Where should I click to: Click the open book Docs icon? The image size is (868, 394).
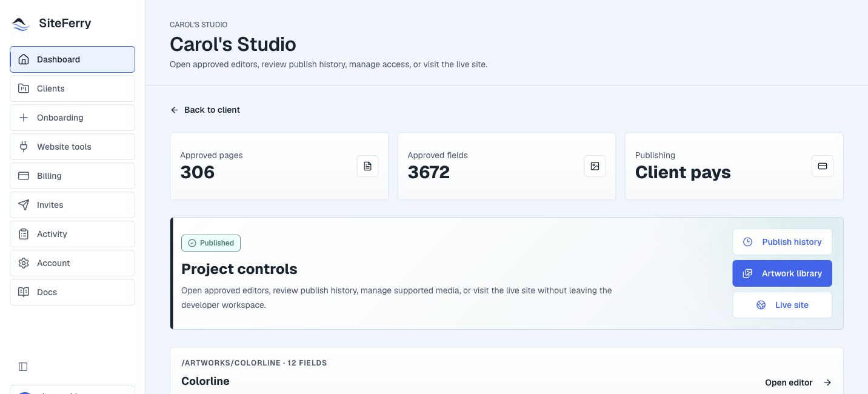[24, 292]
